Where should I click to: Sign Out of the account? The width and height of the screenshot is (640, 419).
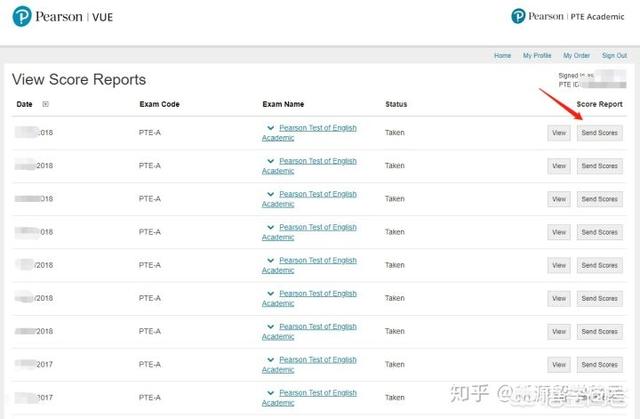pos(614,55)
